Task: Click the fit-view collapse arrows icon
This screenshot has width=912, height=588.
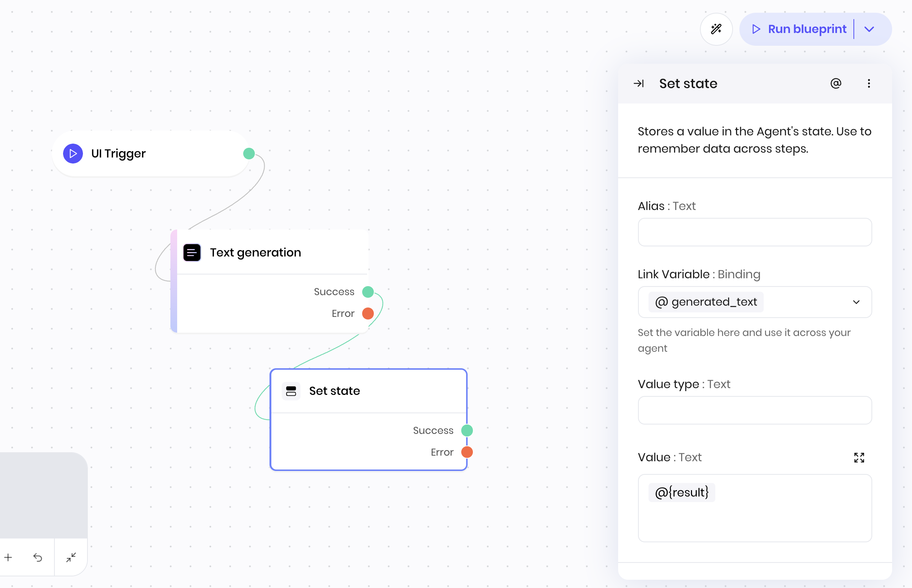Action: [x=71, y=558]
